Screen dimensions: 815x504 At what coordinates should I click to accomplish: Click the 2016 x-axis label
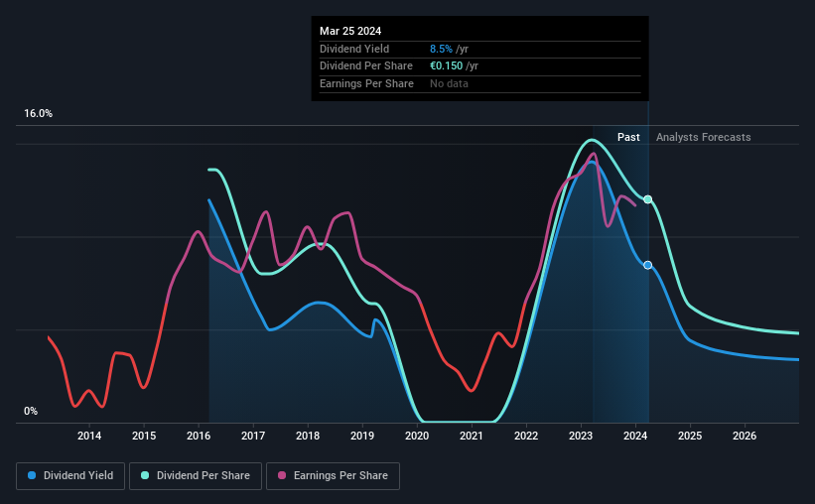(199, 436)
